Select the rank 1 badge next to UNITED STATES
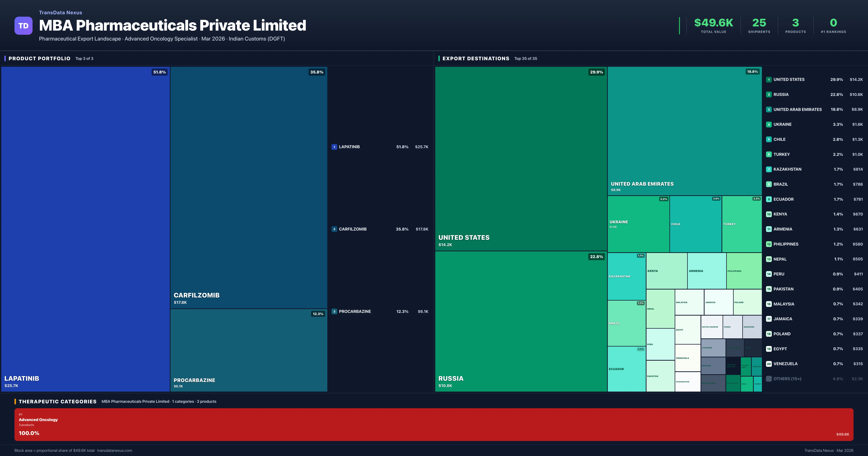 pos(769,80)
